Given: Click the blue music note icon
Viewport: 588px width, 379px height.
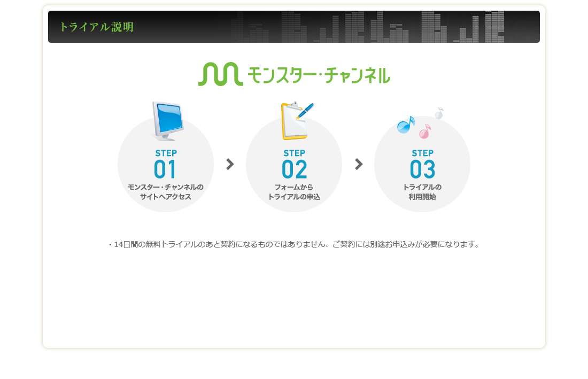Looking at the screenshot, I should (406, 125).
